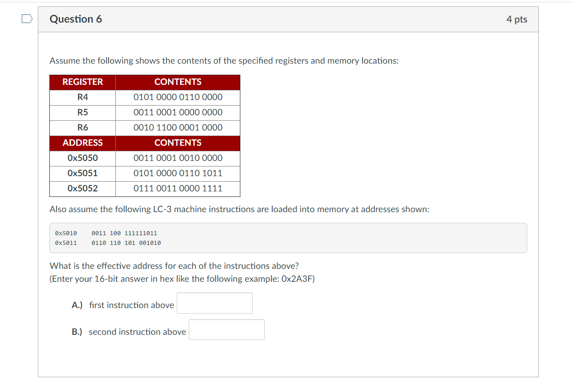Click the first instruction answer box

[215, 303]
